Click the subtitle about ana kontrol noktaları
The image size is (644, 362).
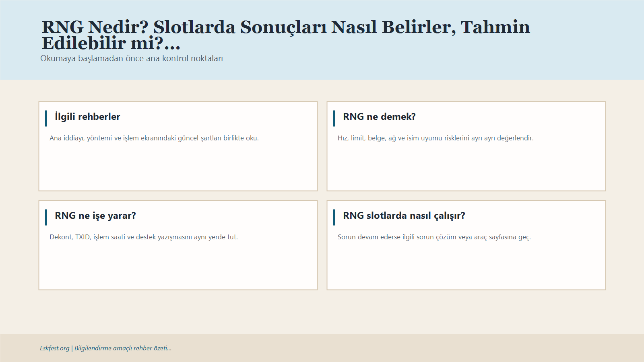click(132, 58)
